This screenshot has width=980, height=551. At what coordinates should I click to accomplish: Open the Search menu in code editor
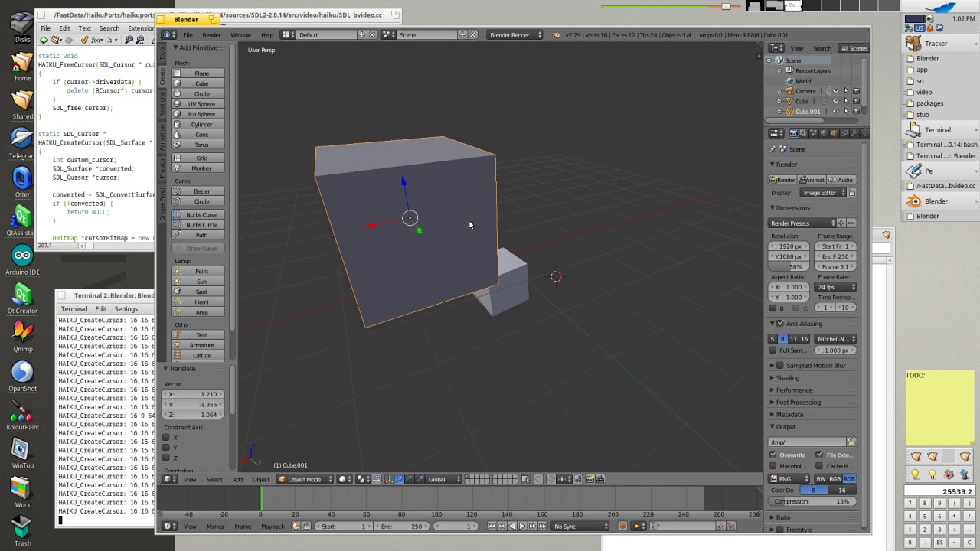[109, 28]
